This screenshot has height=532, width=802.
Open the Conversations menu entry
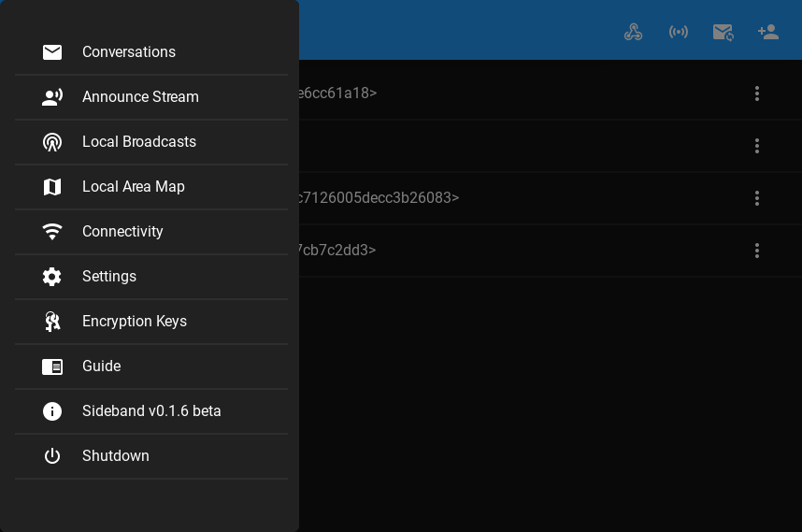129,52
